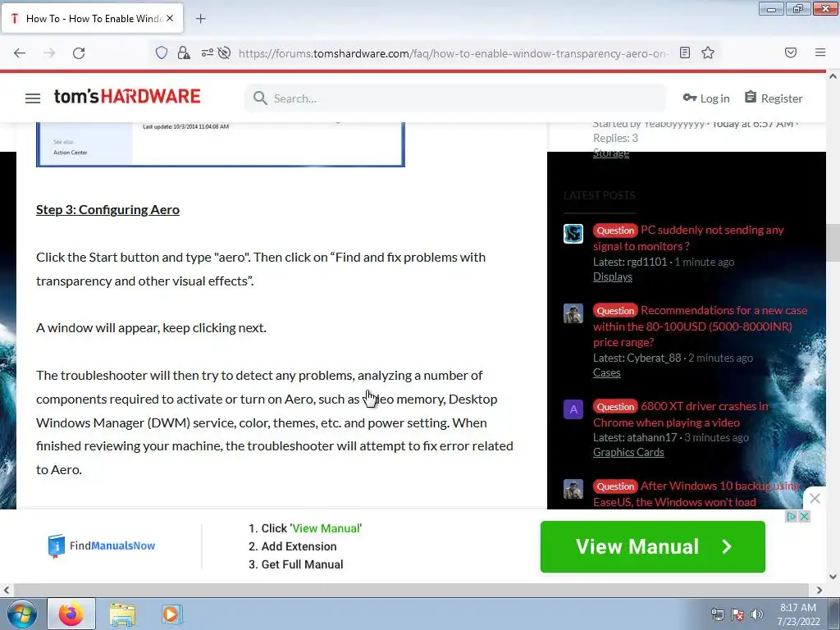Click the volume speaker tray icon

(757, 614)
